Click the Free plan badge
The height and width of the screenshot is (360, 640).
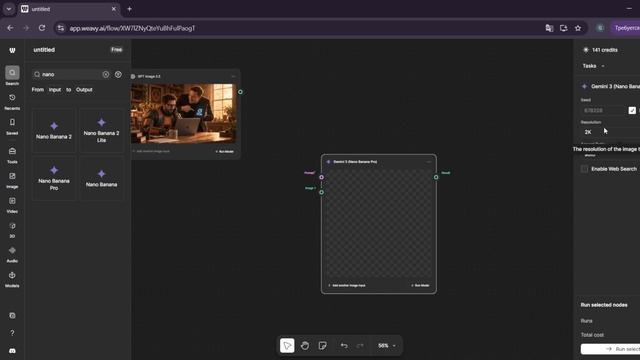tap(116, 50)
